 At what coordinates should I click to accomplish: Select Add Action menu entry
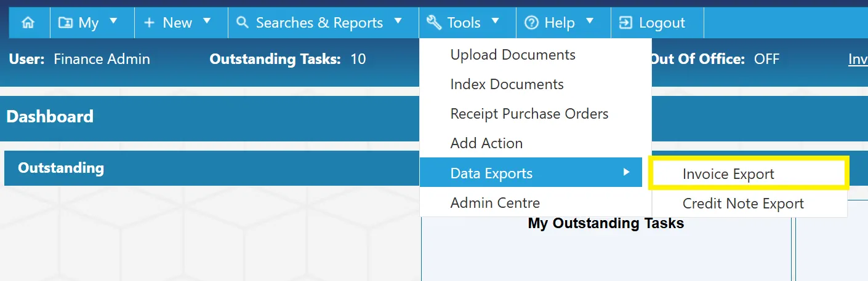(536, 143)
